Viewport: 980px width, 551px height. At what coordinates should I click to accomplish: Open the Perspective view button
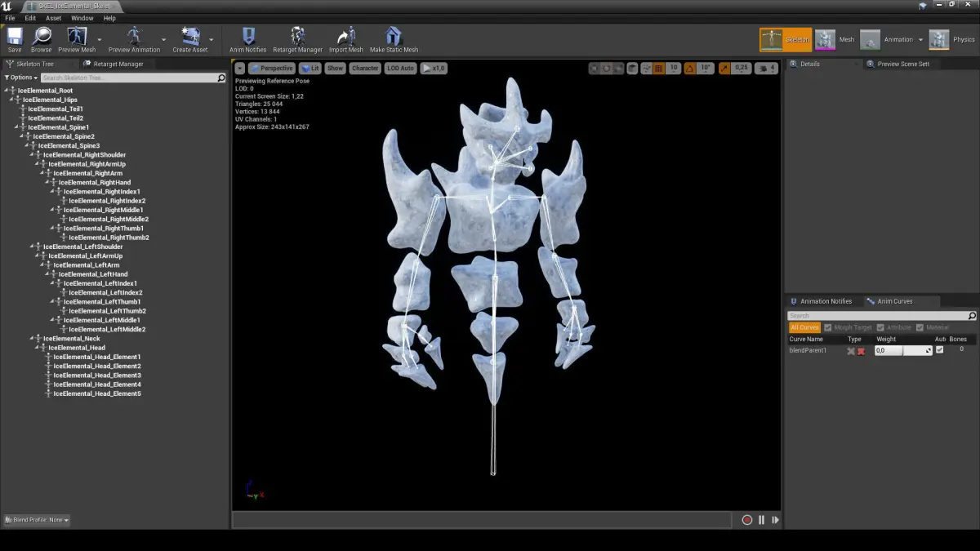coord(271,69)
